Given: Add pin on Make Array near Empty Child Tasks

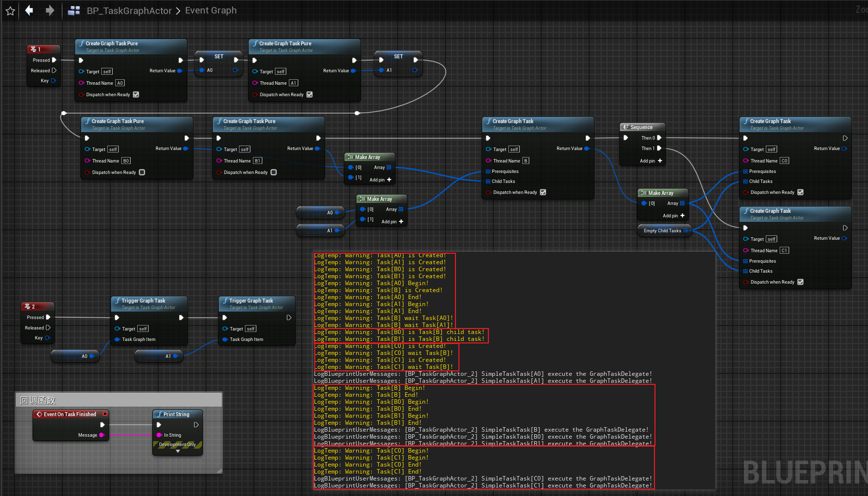Looking at the screenshot, I should coord(674,216).
